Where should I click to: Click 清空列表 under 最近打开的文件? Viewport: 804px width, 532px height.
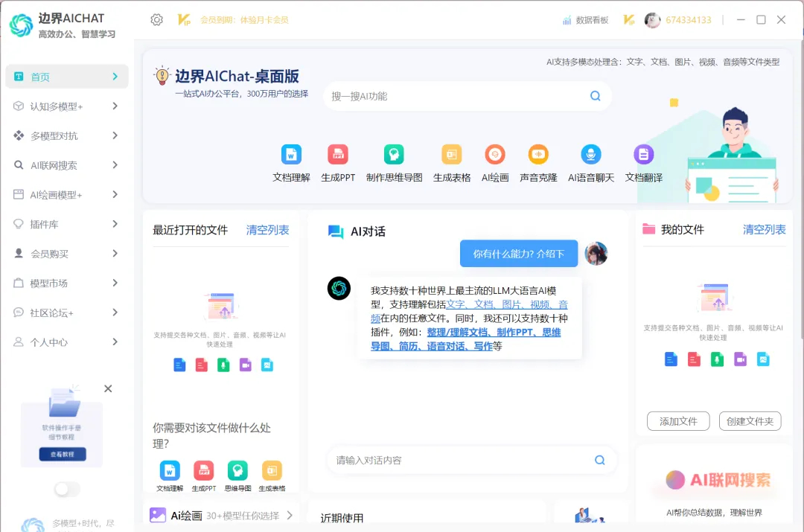click(x=267, y=230)
